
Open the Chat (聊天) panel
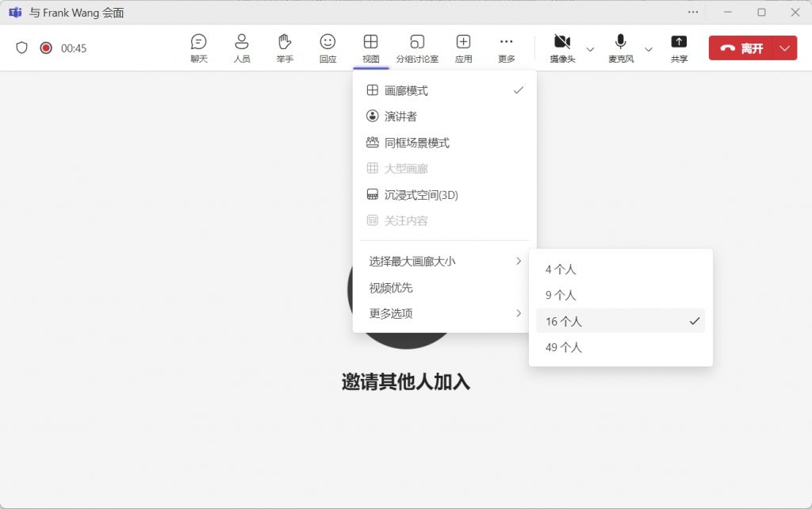(199, 48)
